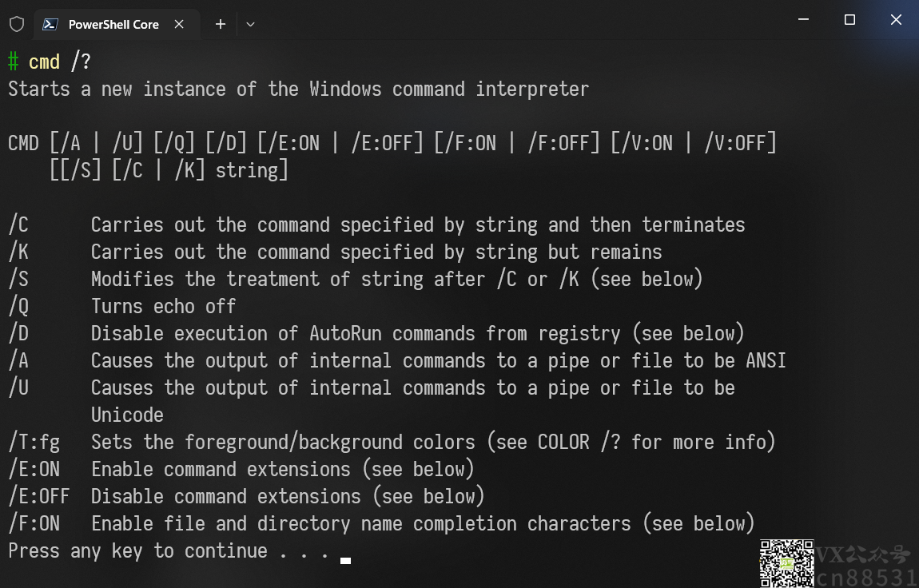Minimize the terminal window

[x=803, y=20]
